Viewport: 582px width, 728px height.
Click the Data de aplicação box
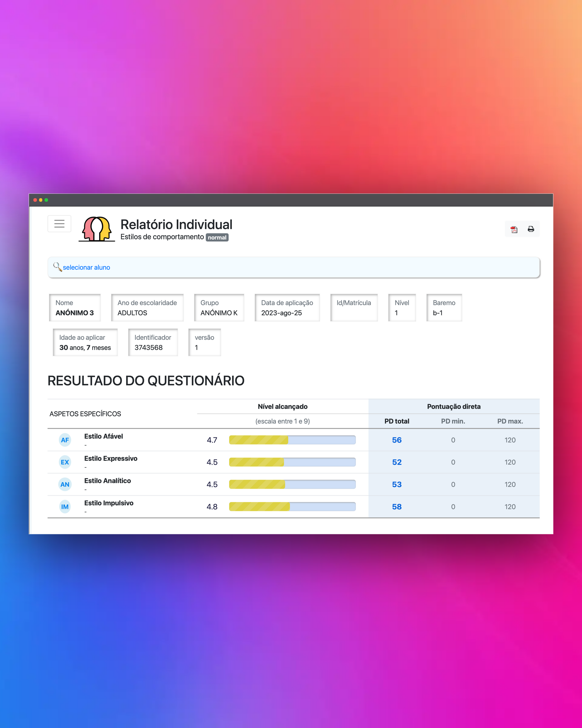pos(287,308)
